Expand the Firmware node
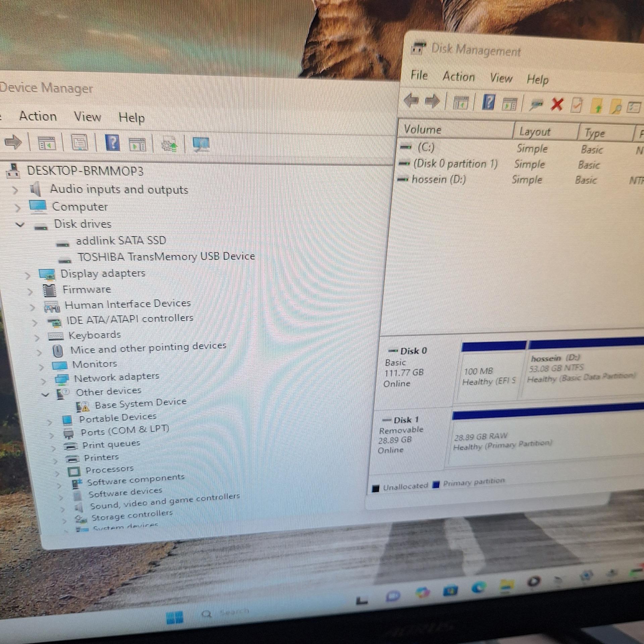Viewport: 644px width, 644px height. 30,291
